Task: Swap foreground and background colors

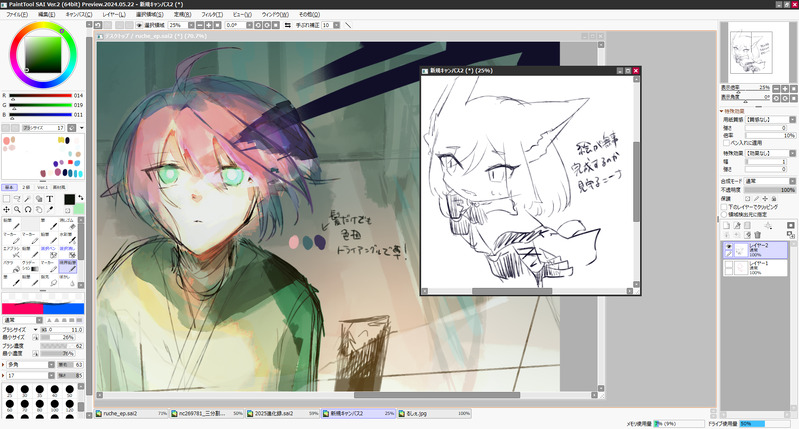Action: [81, 197]
